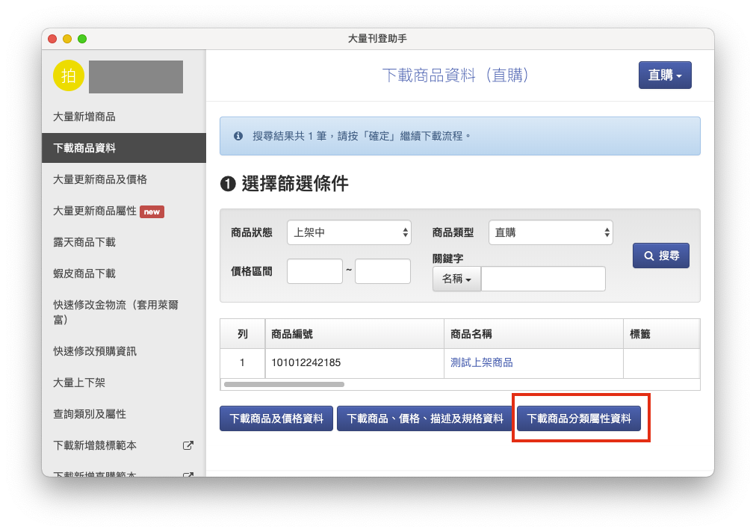
Task: Select 大量新增商品 in the sidebar
Action: pos(84,117)
